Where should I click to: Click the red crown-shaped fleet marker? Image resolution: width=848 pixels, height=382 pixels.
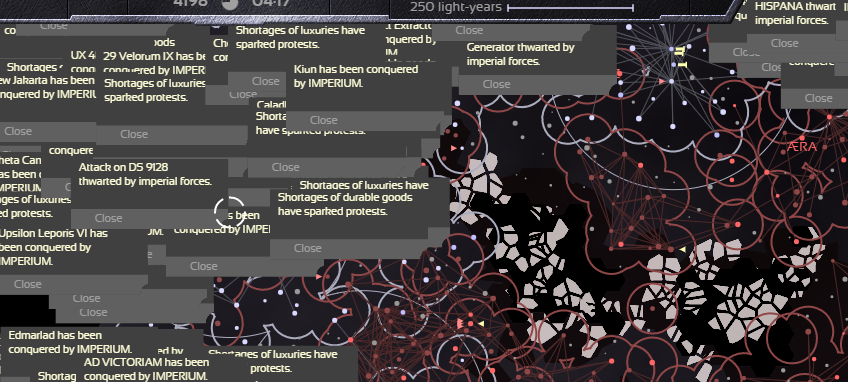461,324
